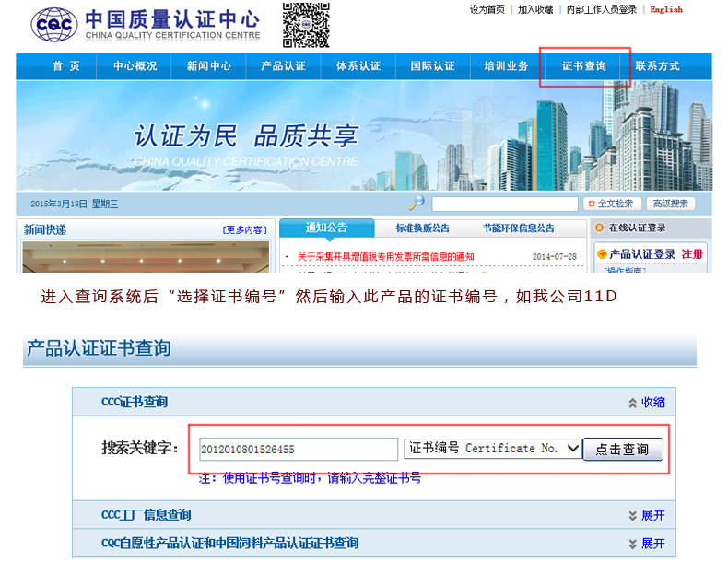Expand the CQC自愿性产品认证 section
The height and width of the screenshot is (574, 728).
coord(646,544)
